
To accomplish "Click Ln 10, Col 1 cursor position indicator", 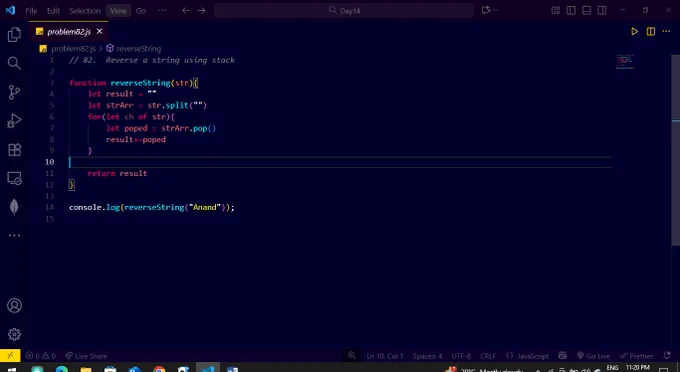I will click(385, 356).
